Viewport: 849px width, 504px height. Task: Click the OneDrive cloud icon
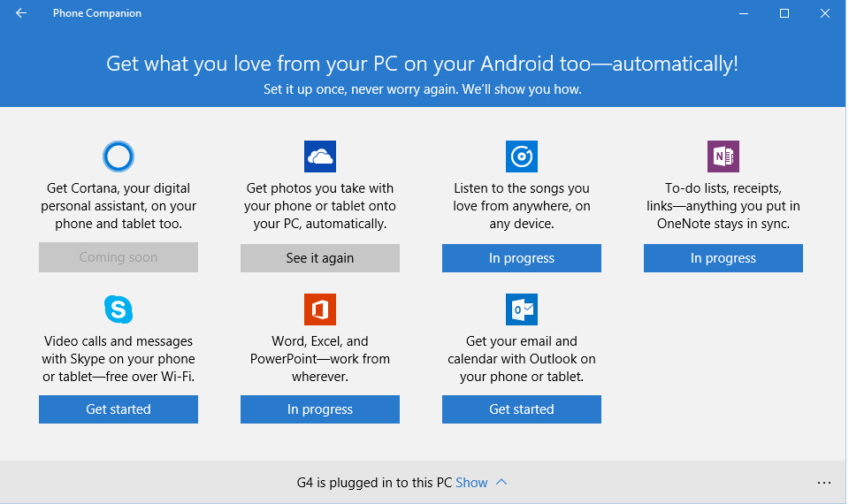[x=320, y=157]
